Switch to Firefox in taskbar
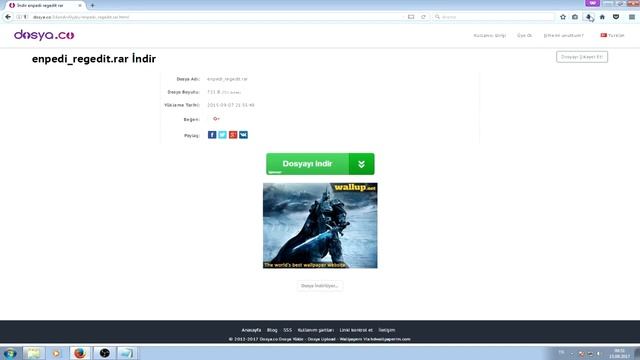 (80, 353)
